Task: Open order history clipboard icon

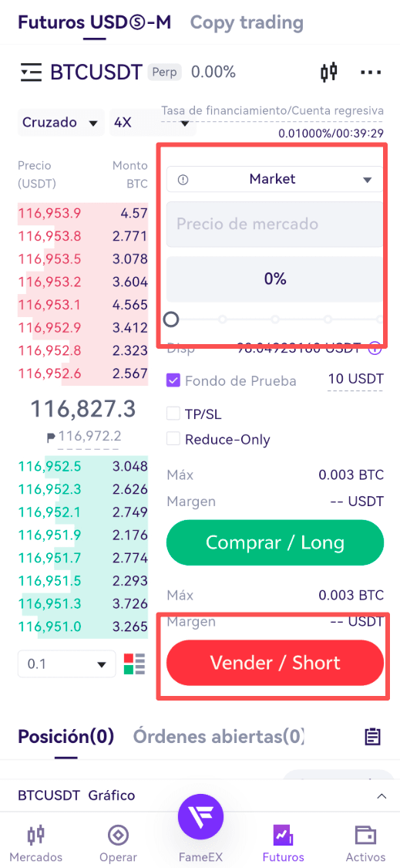Action: (372, 737)
